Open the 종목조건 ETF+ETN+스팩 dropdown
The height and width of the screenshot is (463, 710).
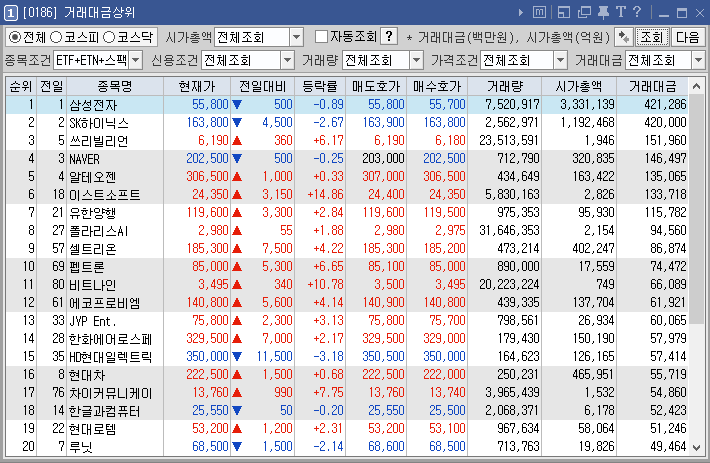(135, 60)
